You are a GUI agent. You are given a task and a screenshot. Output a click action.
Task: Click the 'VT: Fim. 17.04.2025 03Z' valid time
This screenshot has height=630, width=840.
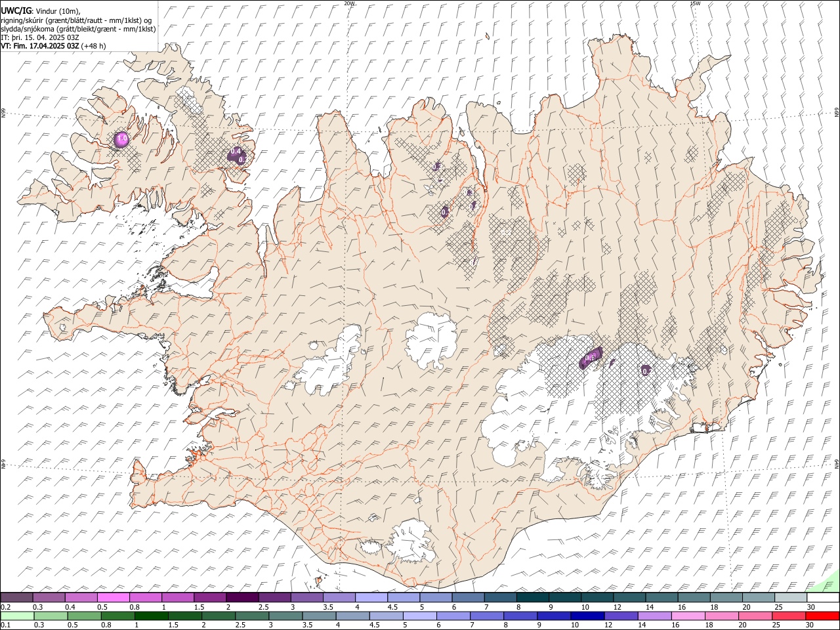pos(40,46)
